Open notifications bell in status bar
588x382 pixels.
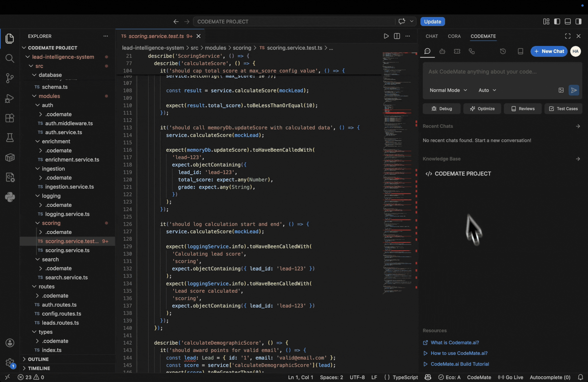[x=580, y=377]
